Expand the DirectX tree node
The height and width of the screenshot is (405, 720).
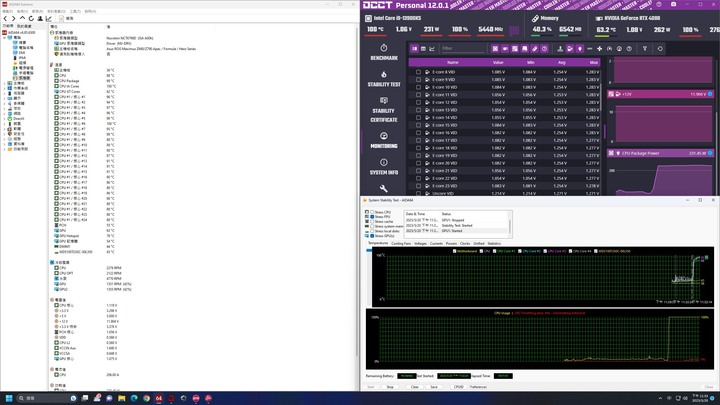coord(5,118)
